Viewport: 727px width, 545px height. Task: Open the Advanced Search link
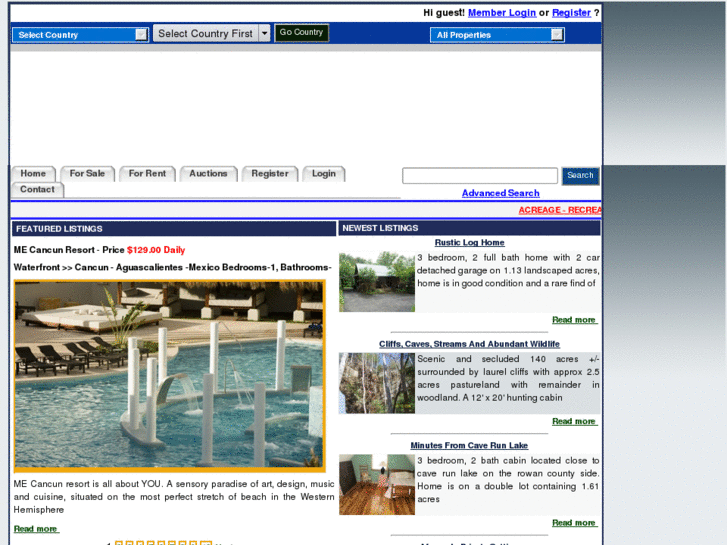(x=501, y=193)
